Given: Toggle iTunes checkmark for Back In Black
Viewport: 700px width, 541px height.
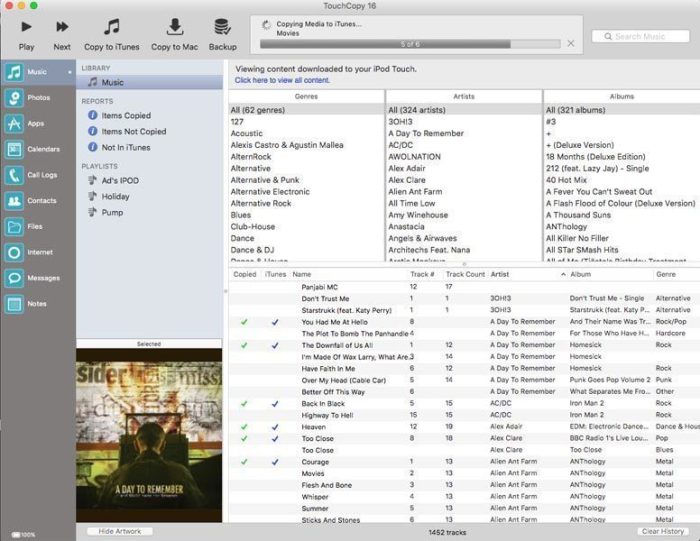Looking at the screenshot, I should point(275,403).
